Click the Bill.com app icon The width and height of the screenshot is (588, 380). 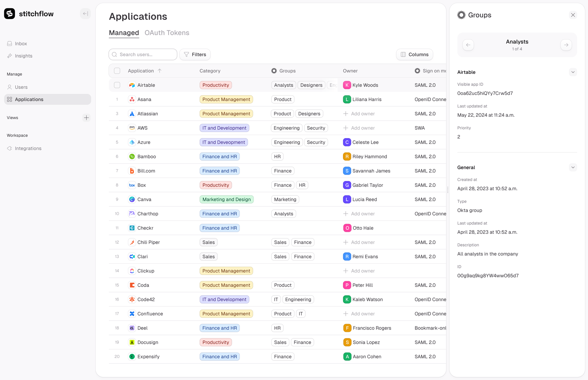click(x=132, y=171)
